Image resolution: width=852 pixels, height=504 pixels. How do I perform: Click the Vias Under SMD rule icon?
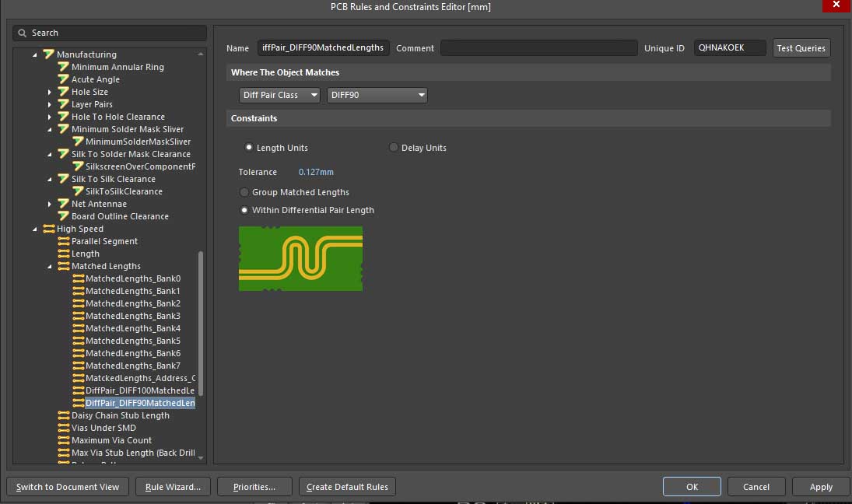pyautogui.click(x=64, y=428)
